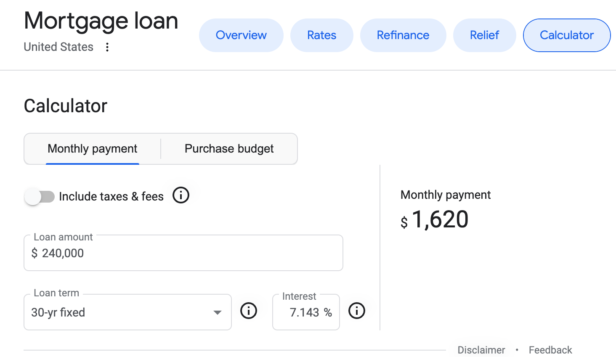
Task: Open the Rates chip
Action: point(321,35)
